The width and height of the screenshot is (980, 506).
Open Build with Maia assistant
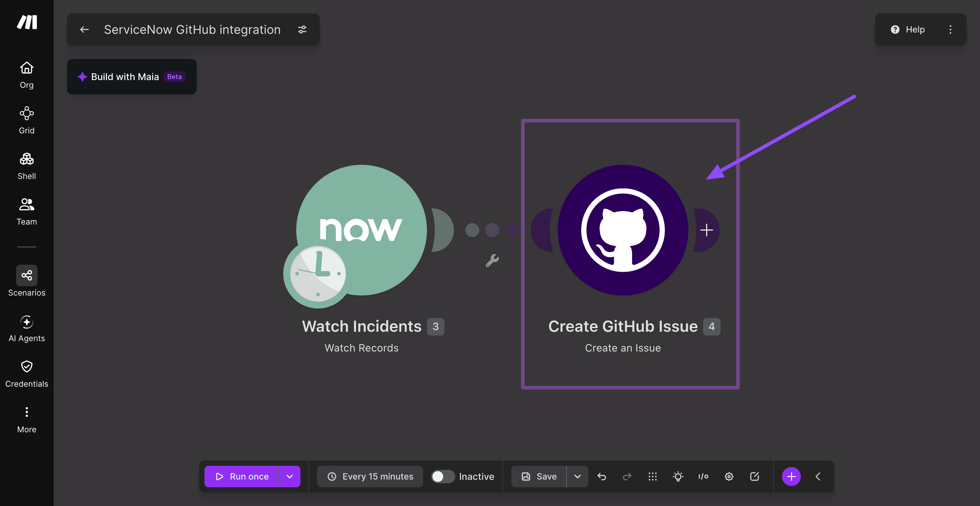tap(132, 77)
